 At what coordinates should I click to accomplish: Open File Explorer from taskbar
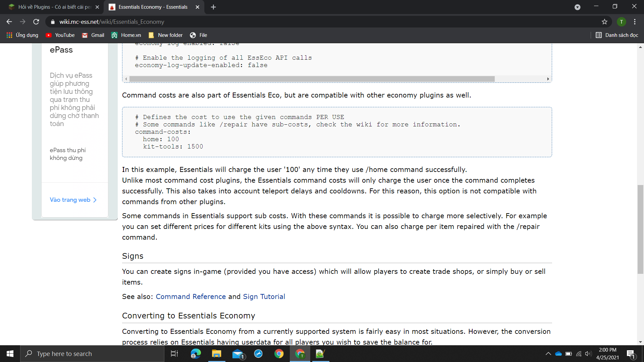[216, 354]
